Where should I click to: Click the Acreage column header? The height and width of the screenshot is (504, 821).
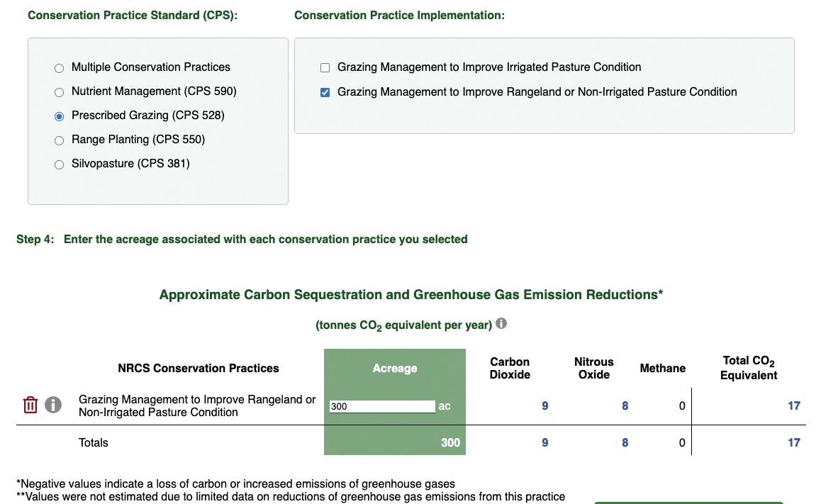click(395, 369)
